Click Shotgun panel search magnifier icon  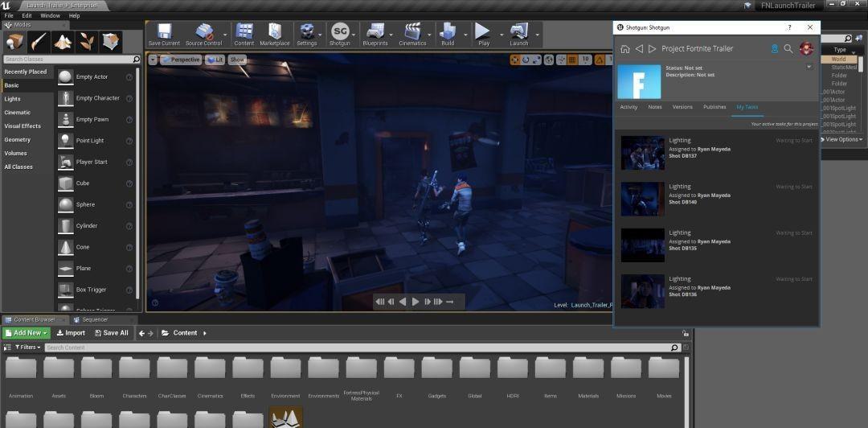[x=789, y=49]
